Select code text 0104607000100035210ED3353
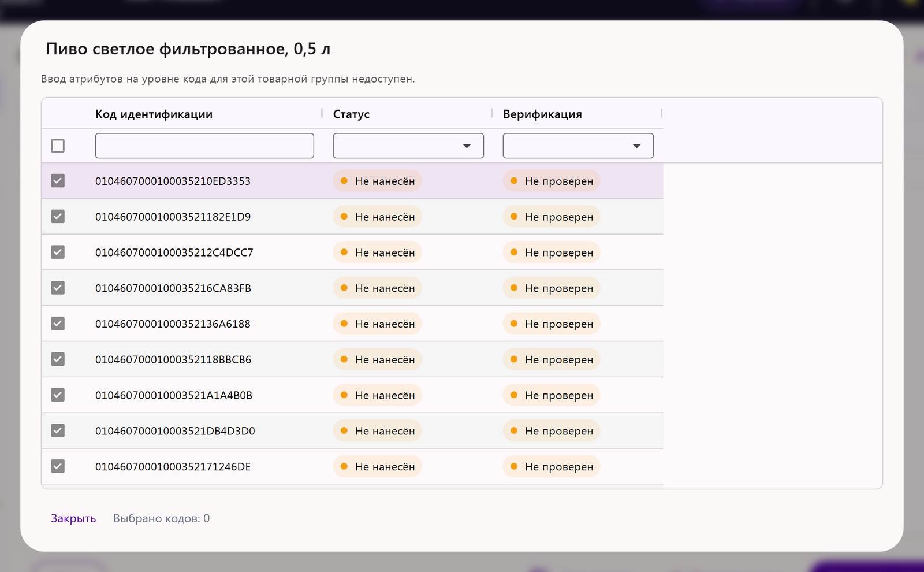The width and height of the screenshot is (924, 572). 173,181
